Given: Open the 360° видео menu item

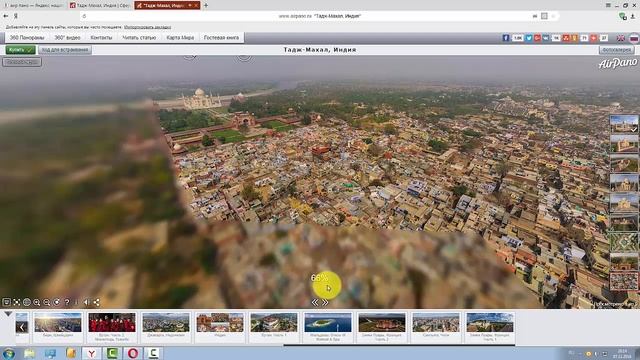Looking at the screenshot, I should [67, 38].
